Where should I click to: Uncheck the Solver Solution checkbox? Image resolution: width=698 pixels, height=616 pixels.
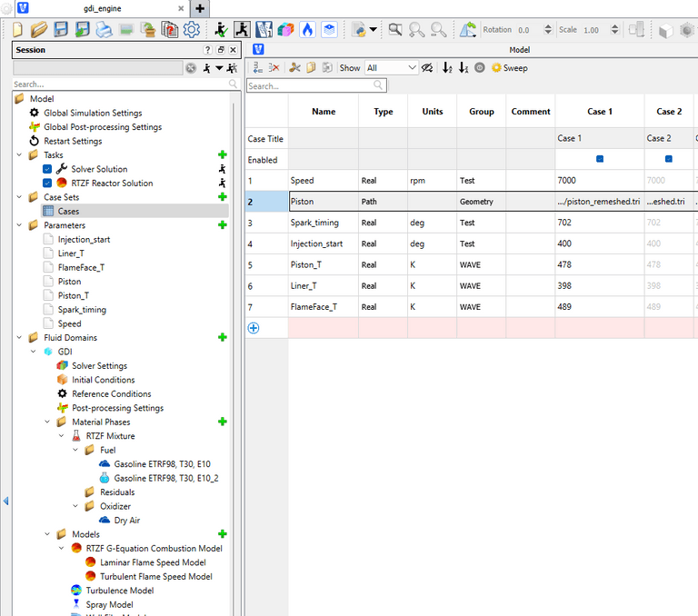point(47,169)
